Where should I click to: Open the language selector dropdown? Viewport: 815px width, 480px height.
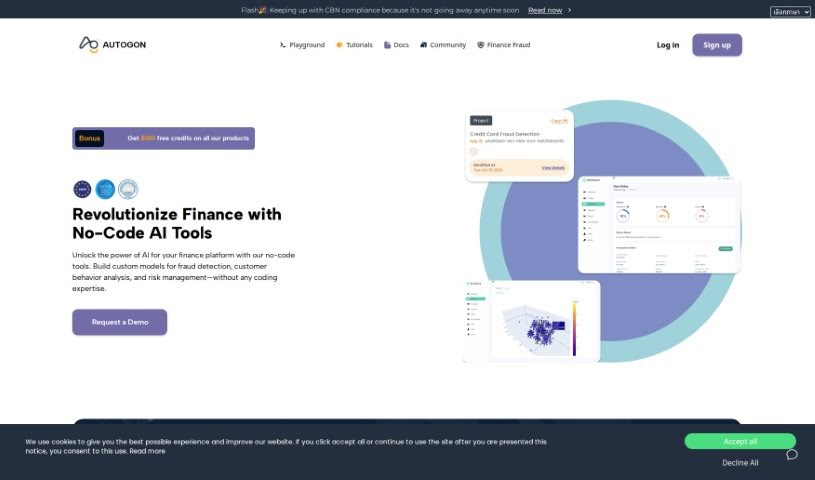[x=790, y=11]
